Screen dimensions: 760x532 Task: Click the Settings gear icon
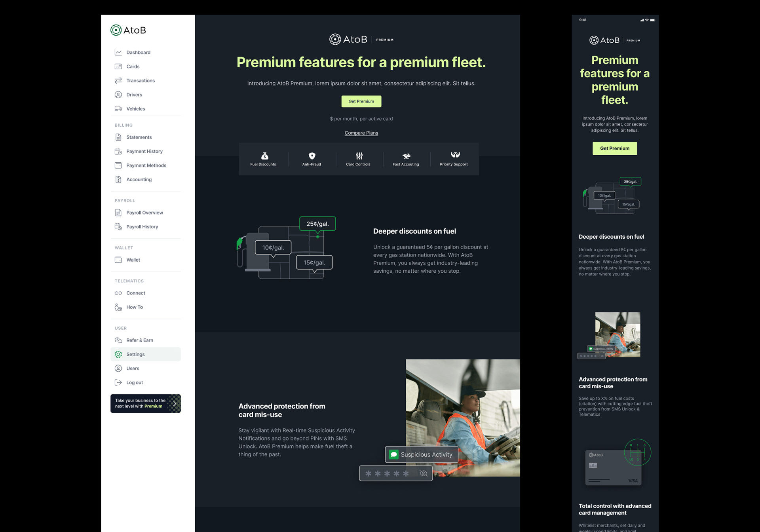click(x=118, y=354)
